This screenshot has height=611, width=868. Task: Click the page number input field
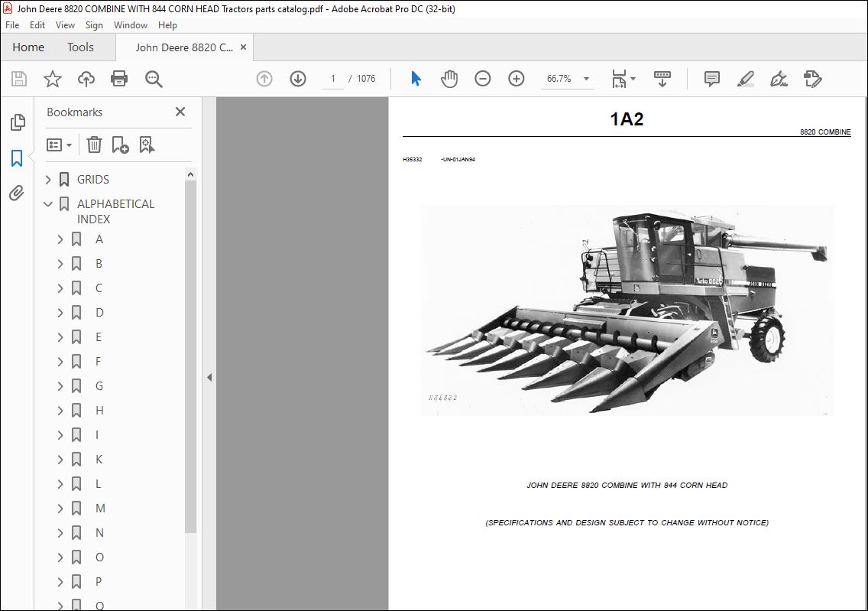click(333, 79)
